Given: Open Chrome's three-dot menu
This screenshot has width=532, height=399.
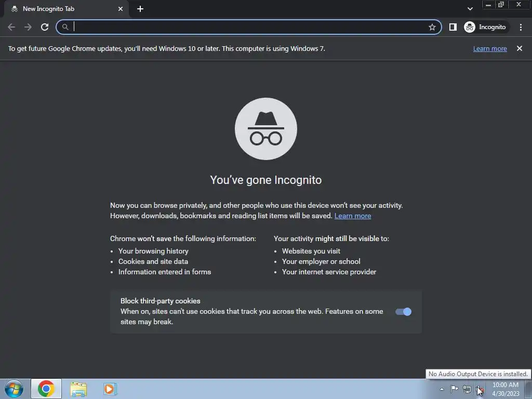Looking at the screenshot, I should 521,27.
